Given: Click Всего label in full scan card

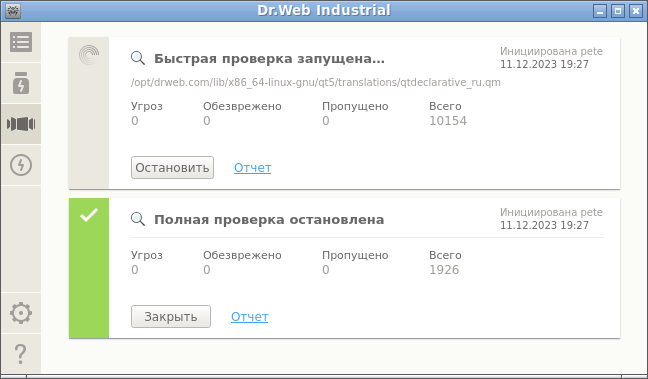Looking at the screenshot, I should [x=445, y=255].
